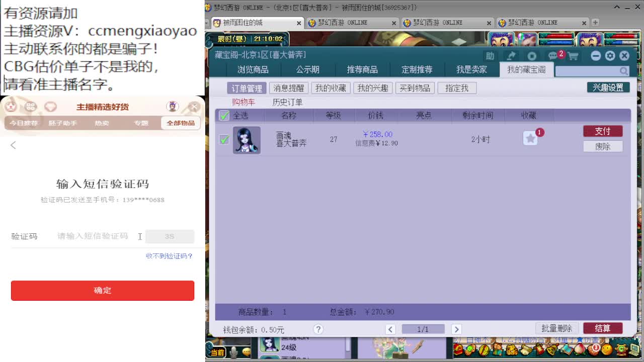Screen dimensions: 644x362
Task: Open 指定我 sub-tab
Action: click(457, 88)
